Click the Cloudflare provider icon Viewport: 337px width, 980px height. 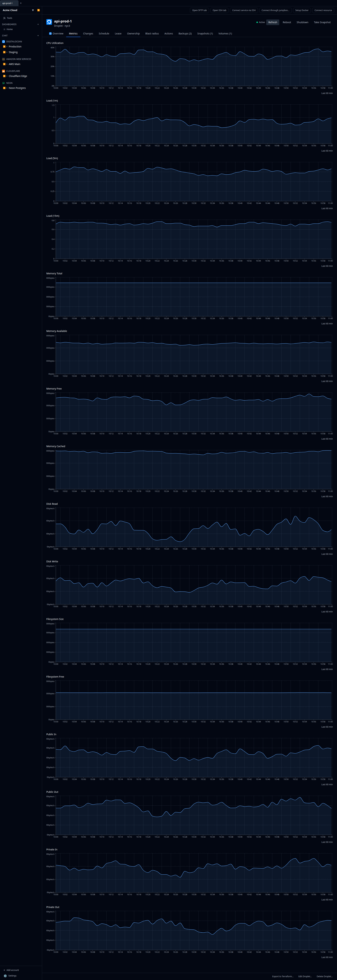tap(4, 71)
